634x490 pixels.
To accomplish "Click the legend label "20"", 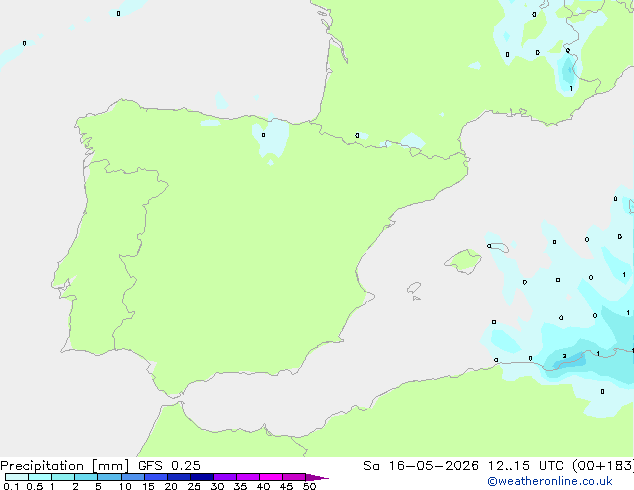I will point(171,486).
